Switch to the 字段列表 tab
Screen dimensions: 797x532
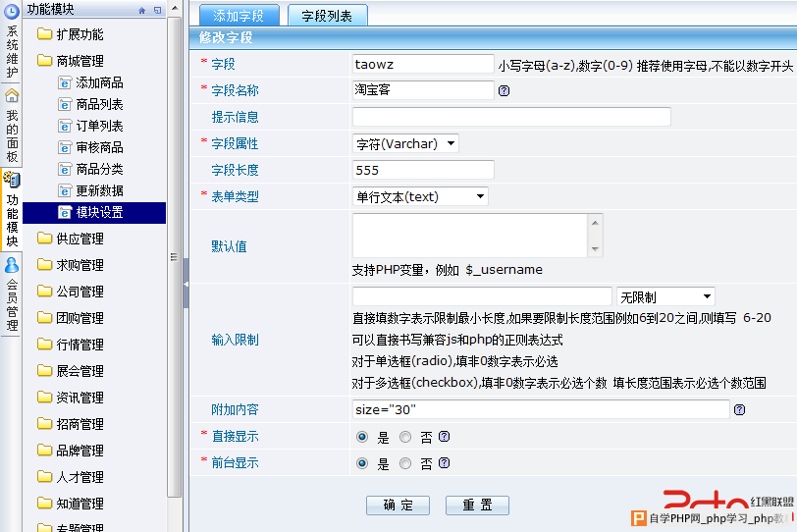pyautogui.click(x=328, y=16)
